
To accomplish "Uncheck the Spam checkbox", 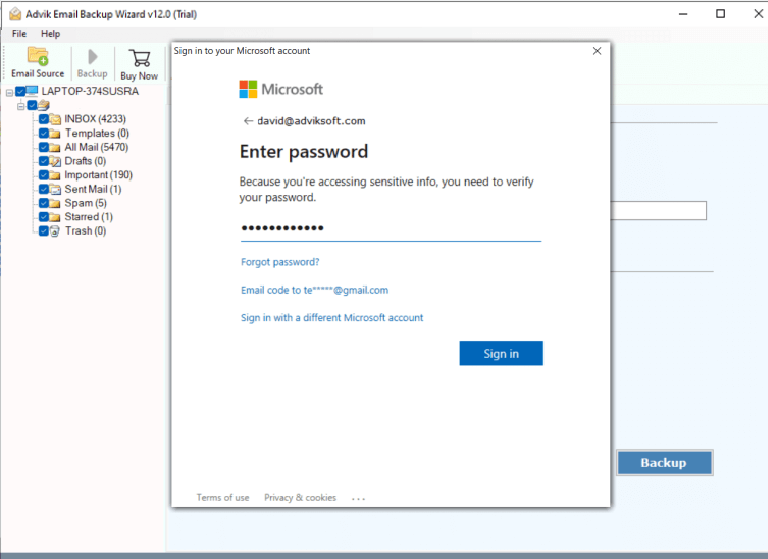I will [44, 203].
